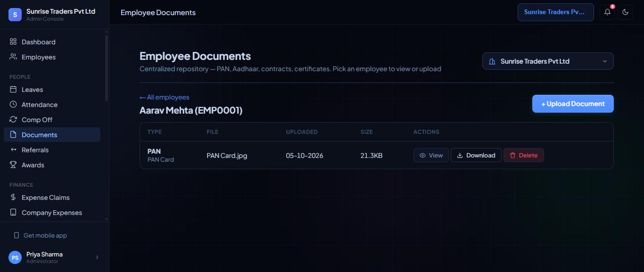Viewport: 644px width, 272px height.
Task: Click Aarav Mehta (EMP0001) heading
Action: [x=191, y=110]
